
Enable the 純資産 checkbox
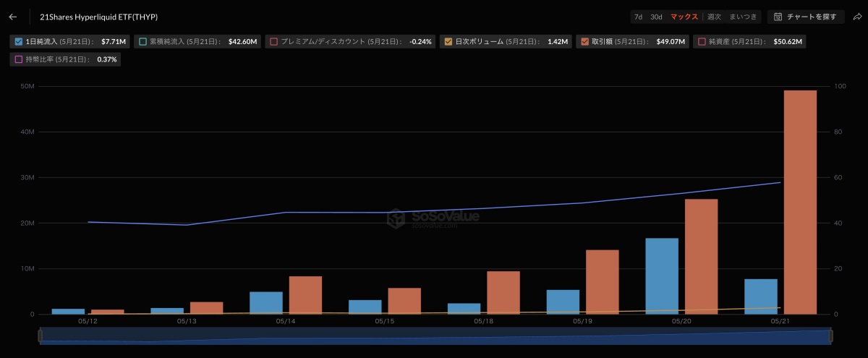point(702,42)
